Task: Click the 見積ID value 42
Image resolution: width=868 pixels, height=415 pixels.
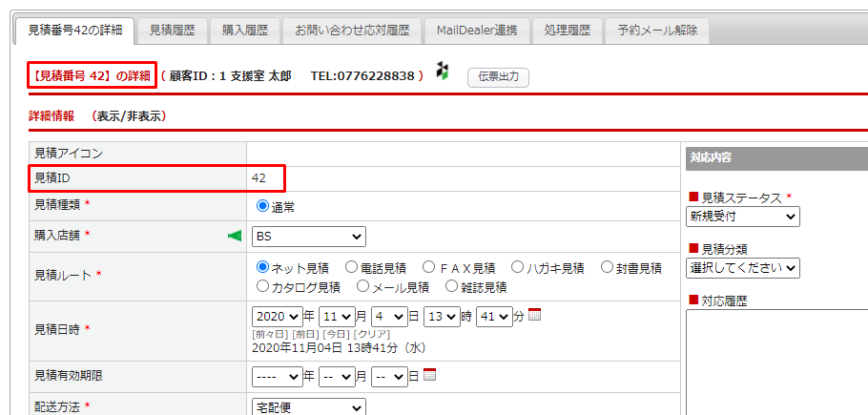Action: (258, 178)
